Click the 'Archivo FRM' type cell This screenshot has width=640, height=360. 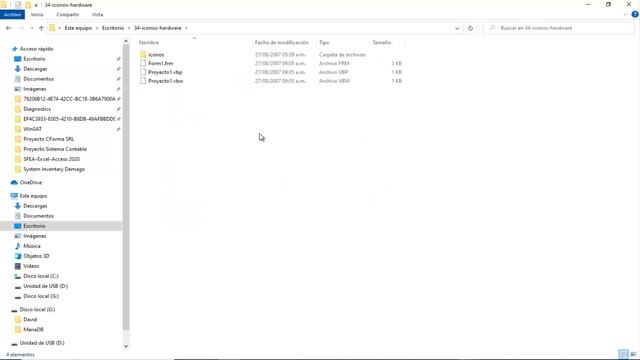(x=334, y=63)
